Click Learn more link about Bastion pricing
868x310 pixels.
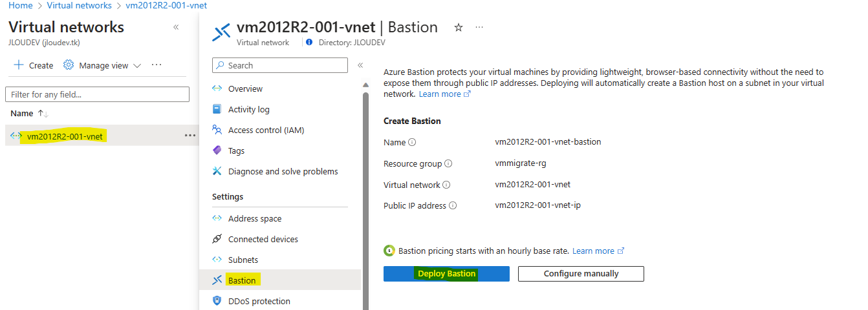598,251
